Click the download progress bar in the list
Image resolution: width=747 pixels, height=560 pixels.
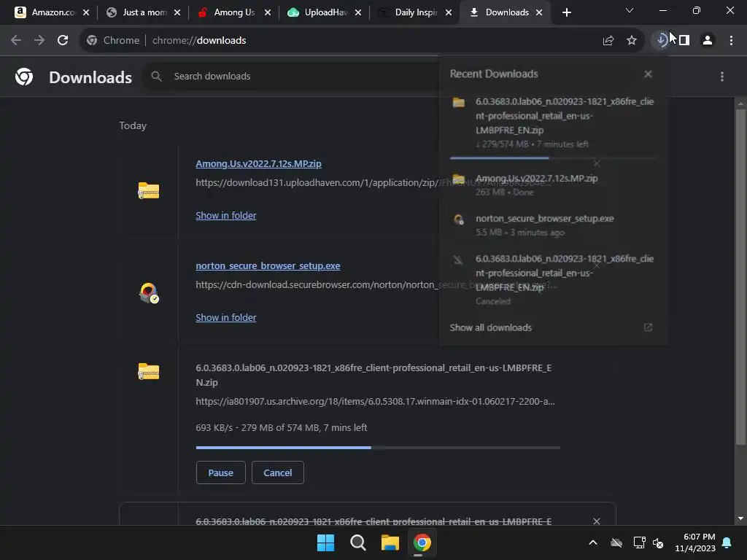[378, 448]
